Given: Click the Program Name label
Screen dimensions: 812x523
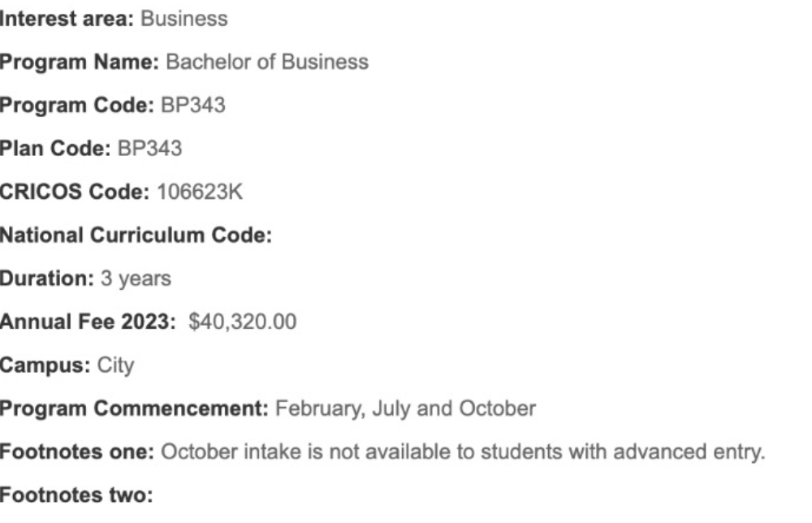Looking at the screenshot, I should [x=80, y=63].
